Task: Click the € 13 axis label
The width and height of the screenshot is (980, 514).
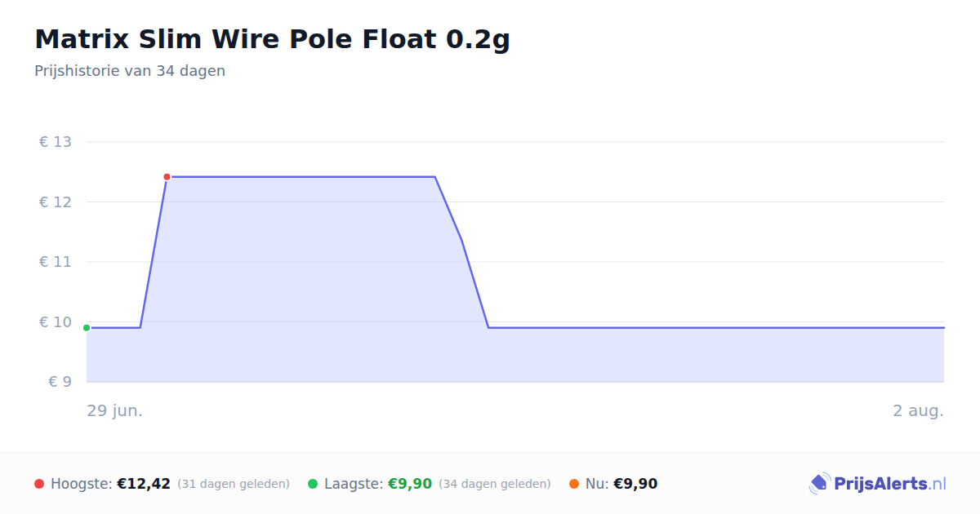Action: tap(56, 142)
